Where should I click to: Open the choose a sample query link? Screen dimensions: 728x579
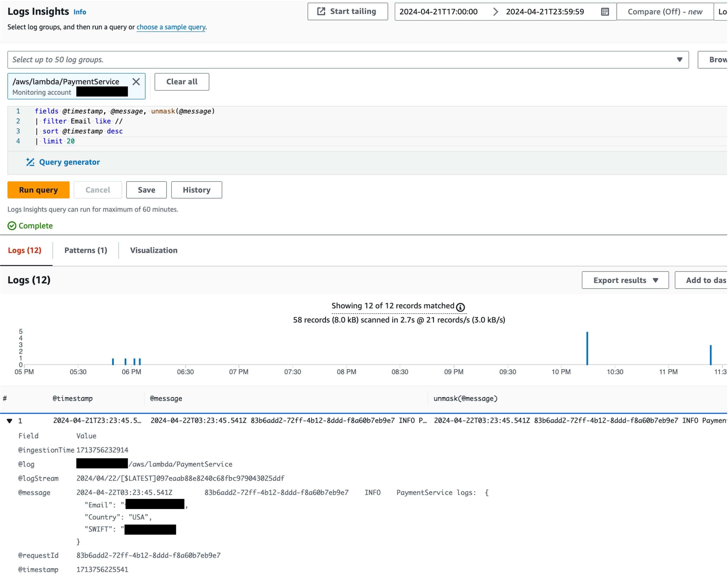click(x=171, y=27)
